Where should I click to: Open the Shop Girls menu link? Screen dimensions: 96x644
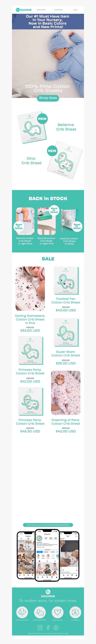pyautogui.click(x=41, y=10)
